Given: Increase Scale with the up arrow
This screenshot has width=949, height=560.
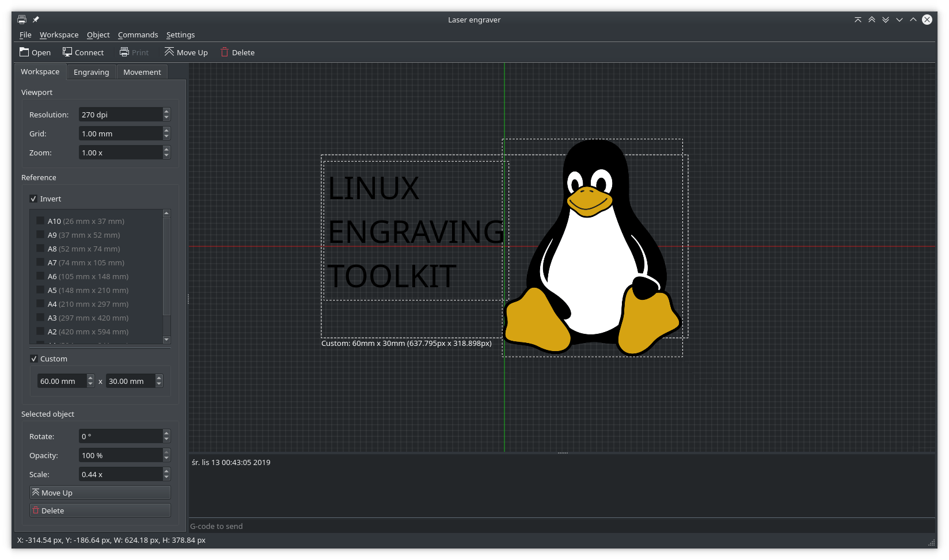Looking at the screenshot, I should (x=166, y=471).
